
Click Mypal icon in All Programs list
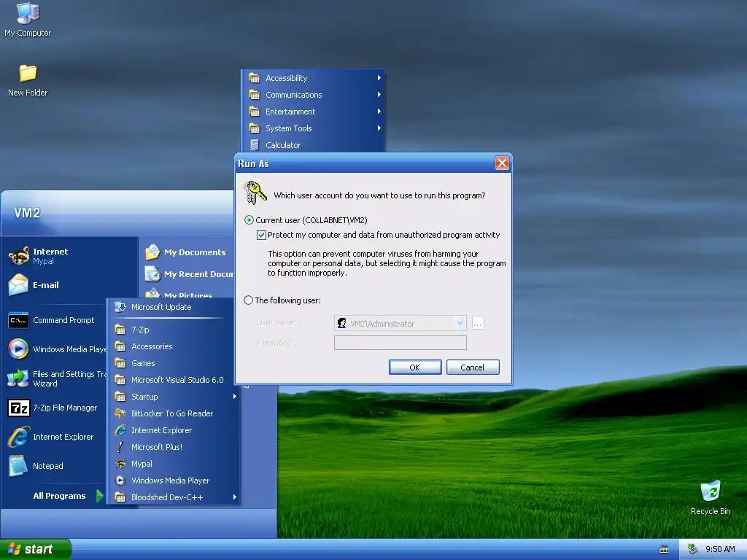tap(120, 463)
